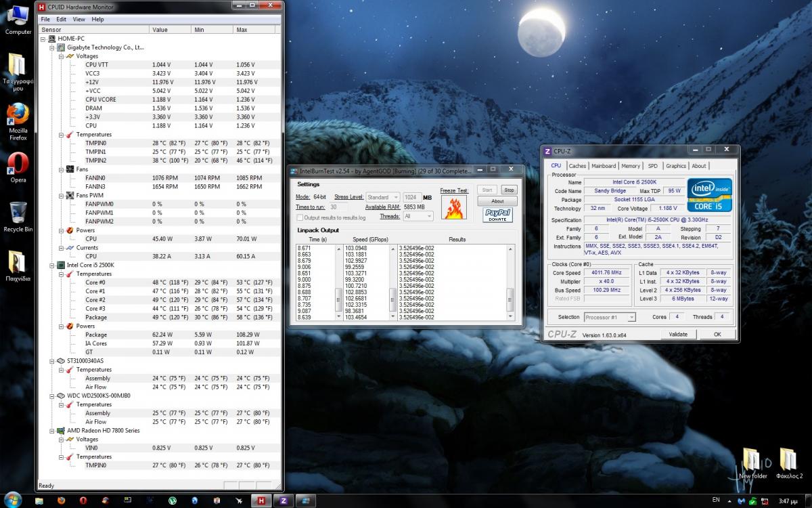Click the PayPal Donate image

(x=497, y=215)
